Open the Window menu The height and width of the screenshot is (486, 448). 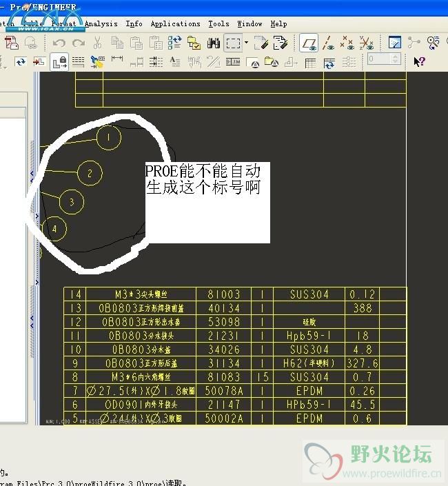point(250,24)
